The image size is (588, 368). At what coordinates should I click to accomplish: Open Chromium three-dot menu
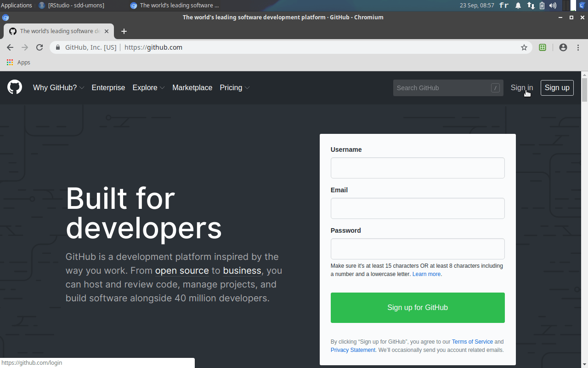tap(578, 47)
